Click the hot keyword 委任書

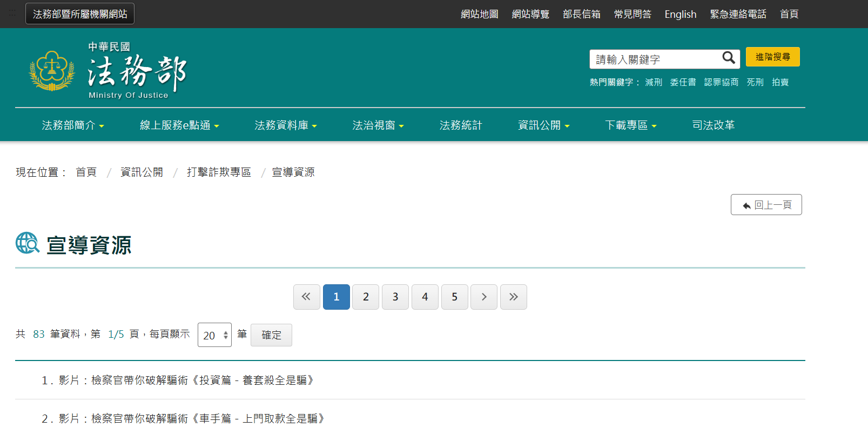tap(683, 82)
